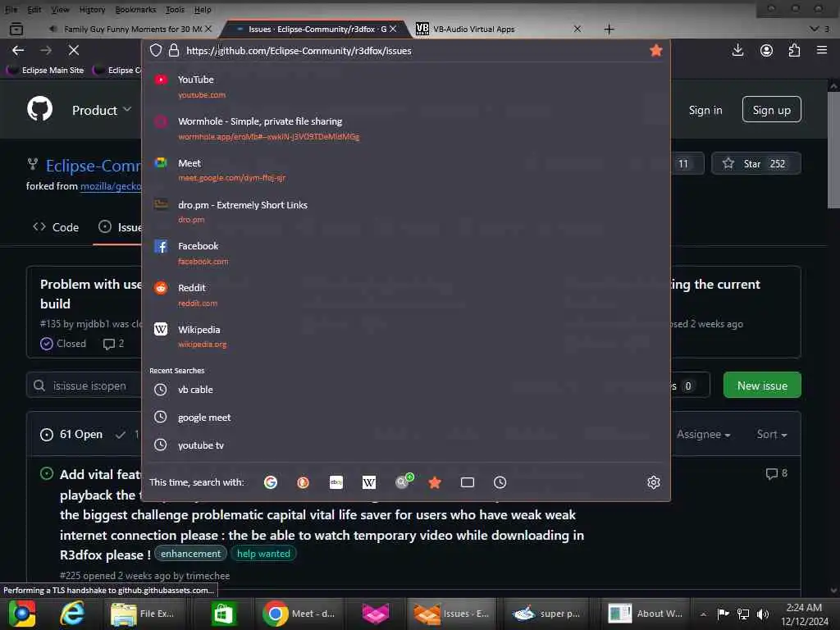This screenshot has width=840, height=630.
Task: Click the Sign in link
Action: pos(705,111)
